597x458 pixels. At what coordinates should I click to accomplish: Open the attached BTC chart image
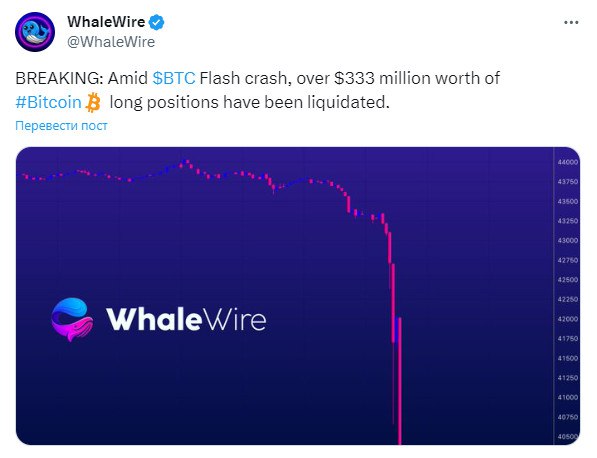(298, 296)
